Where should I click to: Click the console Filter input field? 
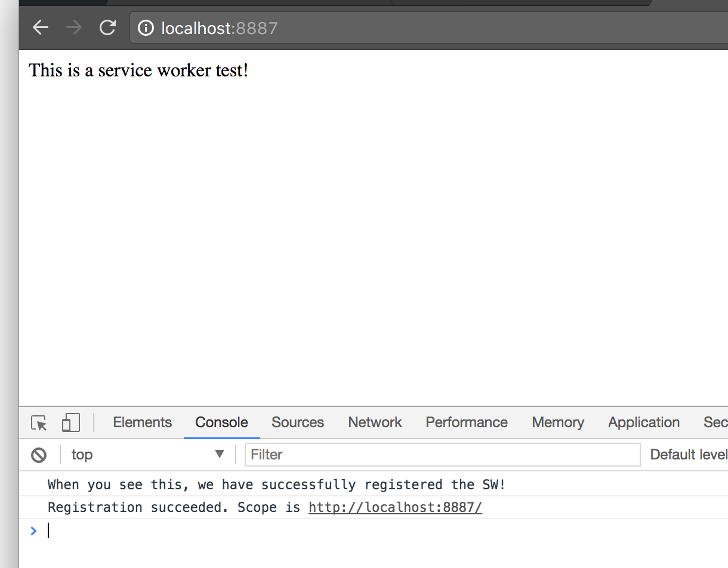coord(442,455)
